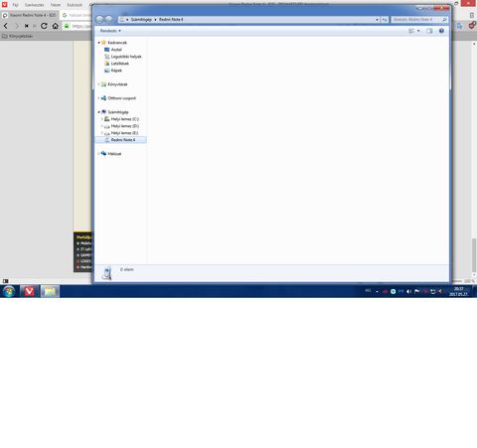Click the Letöltések folder icon
The image size is (477, 448).
point(107,64)
